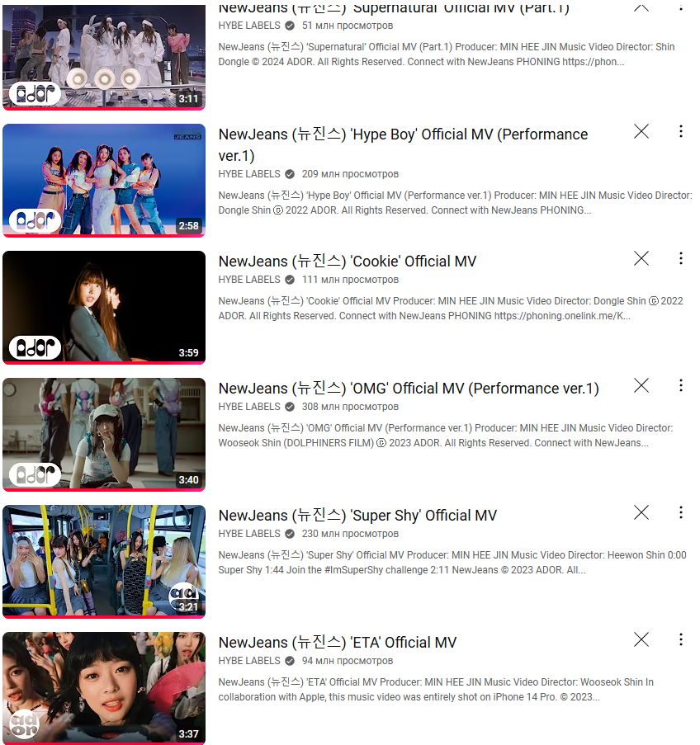The width and height of the screenshot is (700, 745).
Task: Open the 'Cookie' Official MV title link
Action: [x=348, y=262]
